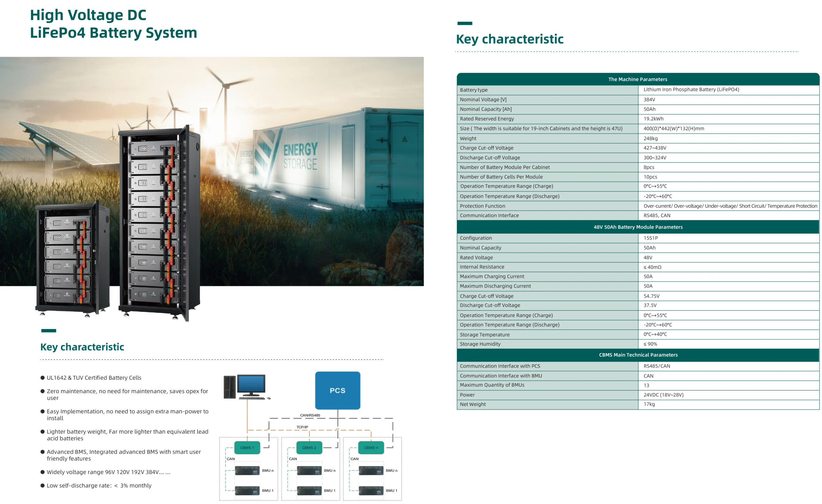The height and width of the screenshot is (504, 822).
Task: Click the blue PCS block in diagram
Action: 337,390
